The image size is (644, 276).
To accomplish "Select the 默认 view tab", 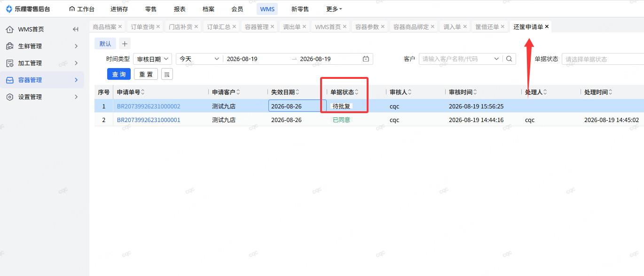I will 105,44.
